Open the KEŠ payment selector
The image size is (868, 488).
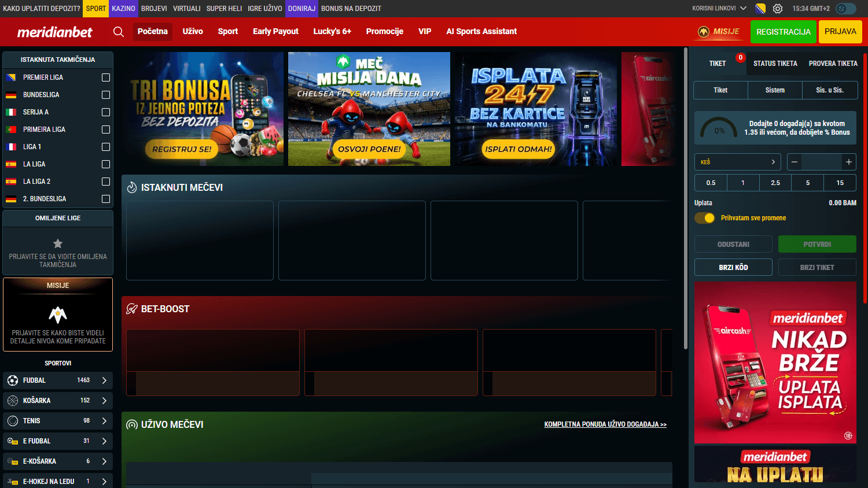(738, 162)
